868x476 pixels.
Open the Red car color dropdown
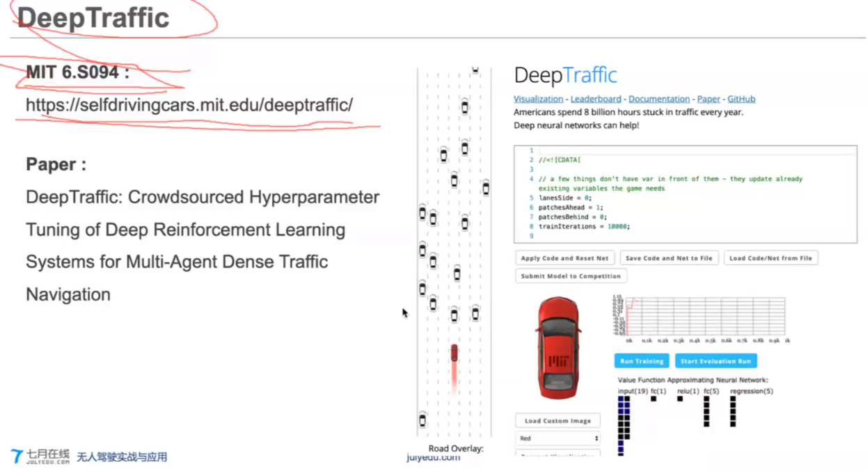(558, 438)
